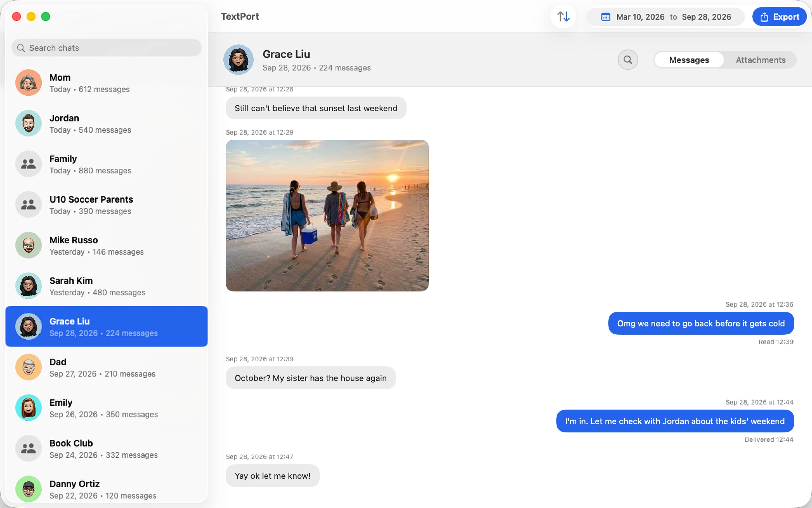This screenshot has height=508, width=812.
Task: Click Dad's avatar in the sidebar
Action: (29, 367)
